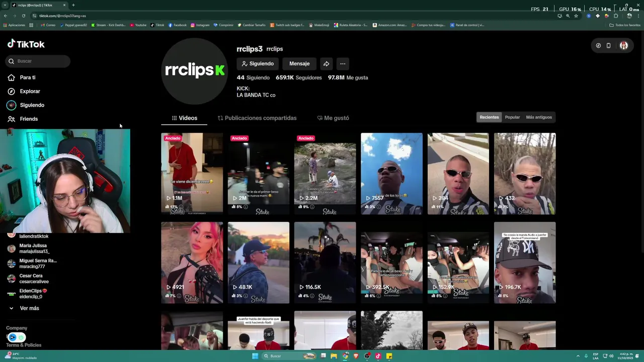Open the Amazon.com bookmark
This screenshot has width=644, height=362.
[x=389, y=25]
